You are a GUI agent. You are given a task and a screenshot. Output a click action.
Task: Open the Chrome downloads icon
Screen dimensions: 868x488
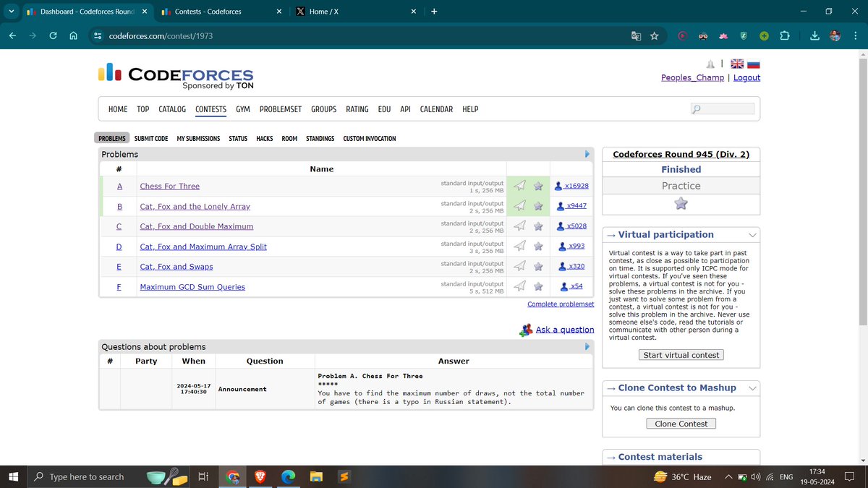[814, 35]
